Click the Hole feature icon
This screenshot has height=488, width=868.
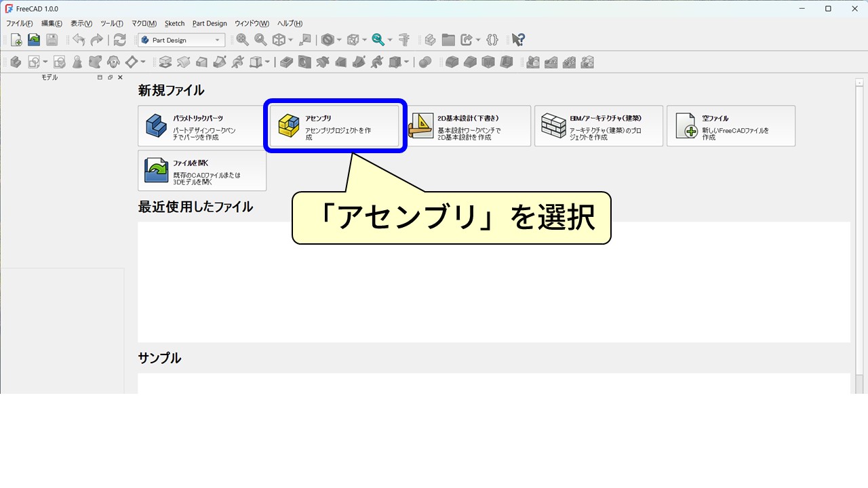tap(304, 62)
